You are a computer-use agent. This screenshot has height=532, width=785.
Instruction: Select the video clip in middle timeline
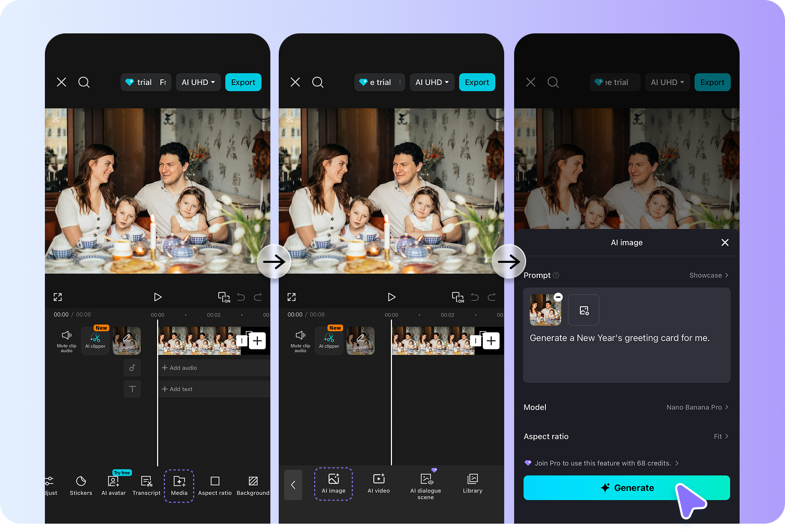[x=433, y=341]
